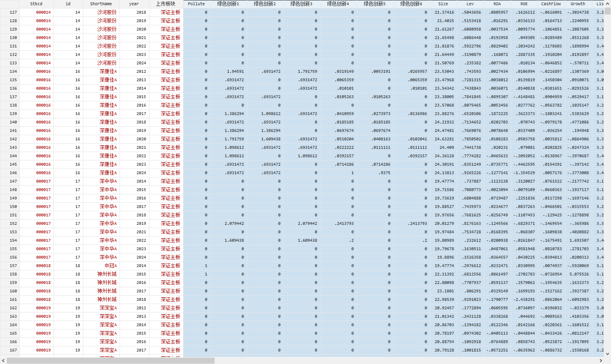Viewport: 611px width, 364px height.
Task: Click Growth value 5.075526 in row 158
Action: 579,274
